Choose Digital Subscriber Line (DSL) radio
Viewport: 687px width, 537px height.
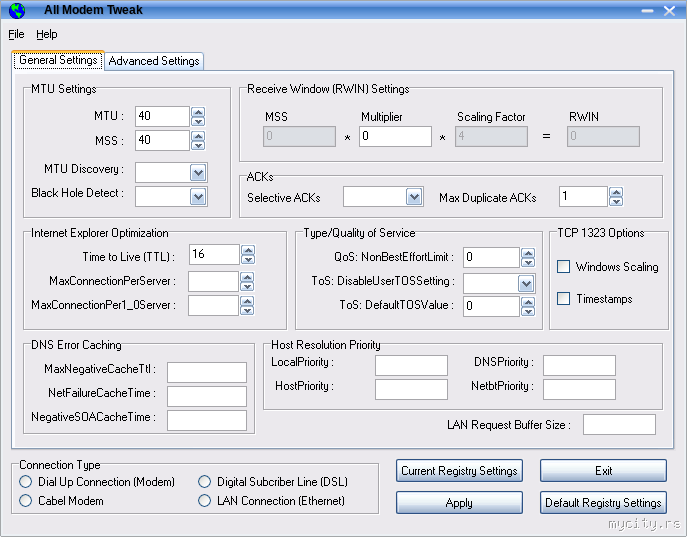click(x=205, y=483)
